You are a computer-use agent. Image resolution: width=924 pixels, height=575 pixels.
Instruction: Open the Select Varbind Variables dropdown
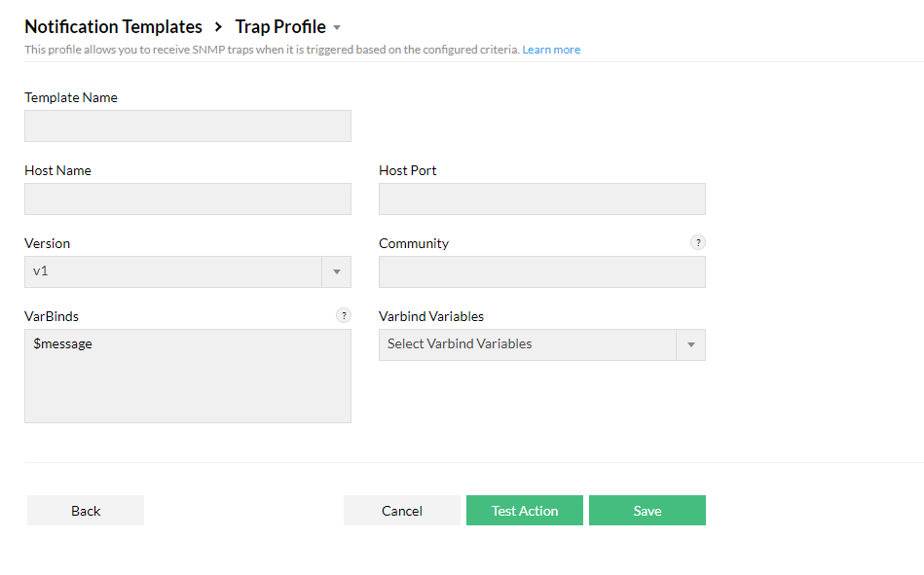coord(531,344)
